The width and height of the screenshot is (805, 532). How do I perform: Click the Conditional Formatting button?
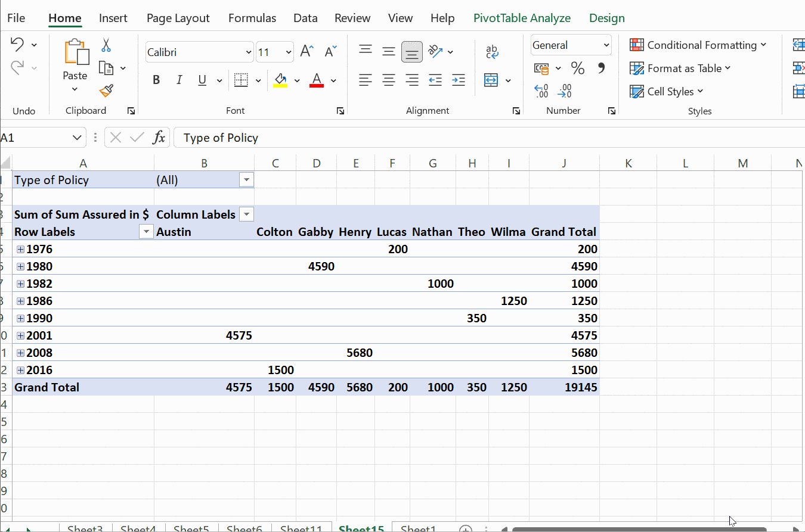[x=698, y=45]
